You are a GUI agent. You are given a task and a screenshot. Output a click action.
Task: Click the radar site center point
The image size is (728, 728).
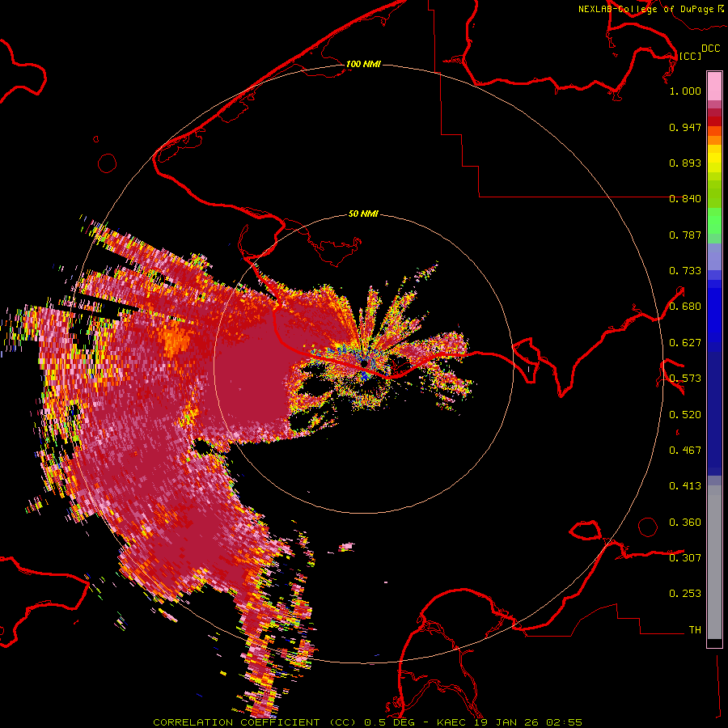pyautogui.click(x=363, y=363)
